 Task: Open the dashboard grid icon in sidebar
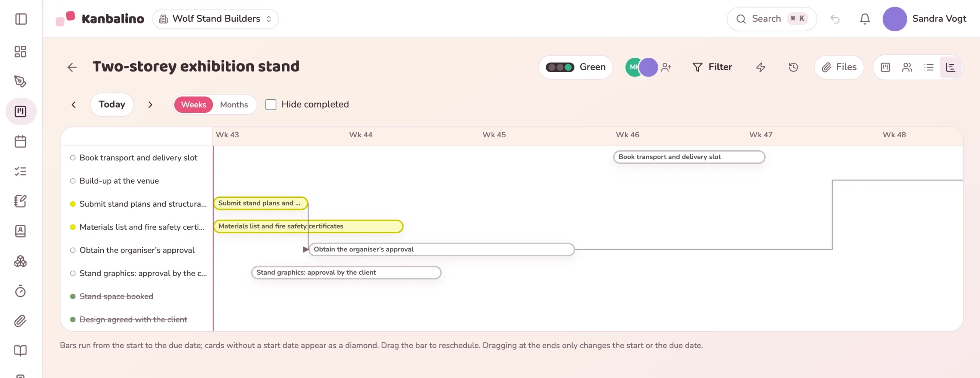(20, 52)
